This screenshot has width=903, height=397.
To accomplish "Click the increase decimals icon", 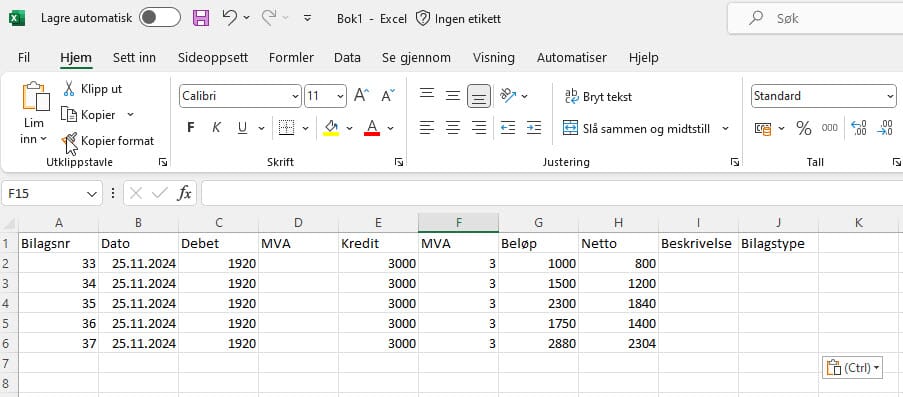I will tap(859, 128).
